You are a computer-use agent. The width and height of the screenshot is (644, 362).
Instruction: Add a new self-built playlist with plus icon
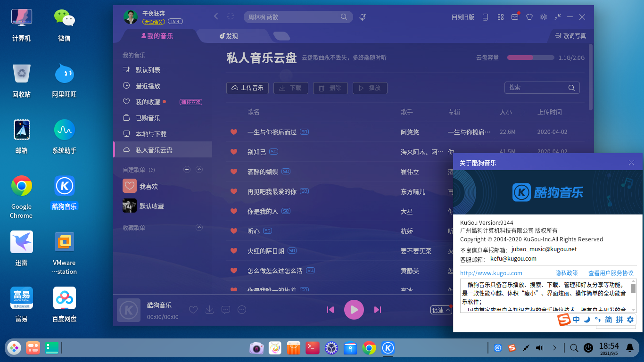187,169
